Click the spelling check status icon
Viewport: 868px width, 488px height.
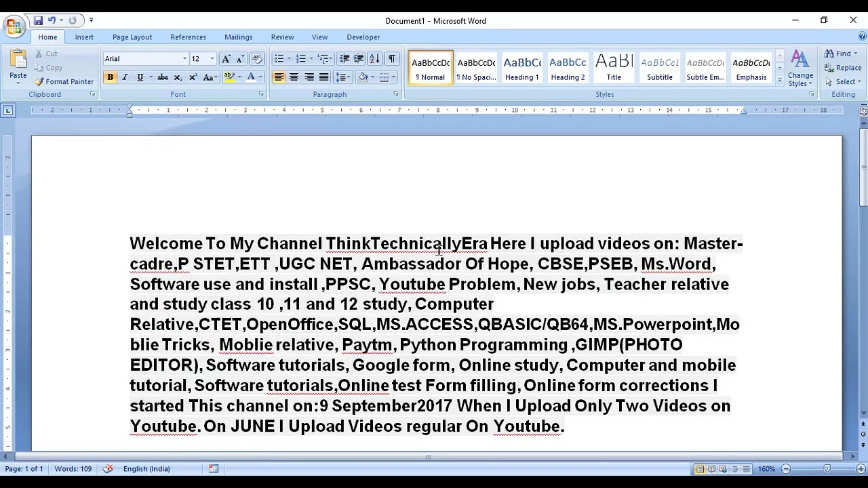tap(108, 469)
